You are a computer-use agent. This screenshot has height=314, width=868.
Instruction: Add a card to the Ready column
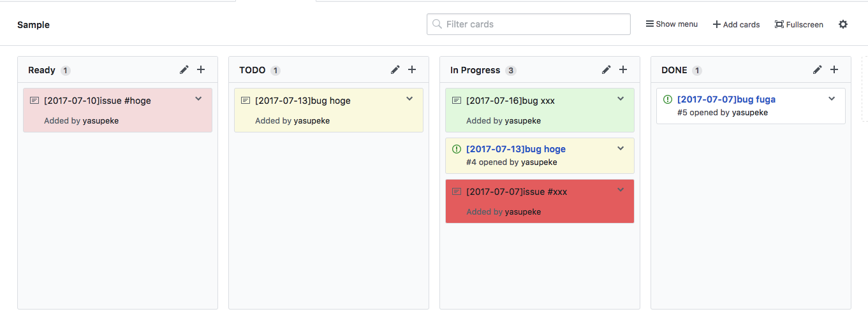(x=201, y=69)
